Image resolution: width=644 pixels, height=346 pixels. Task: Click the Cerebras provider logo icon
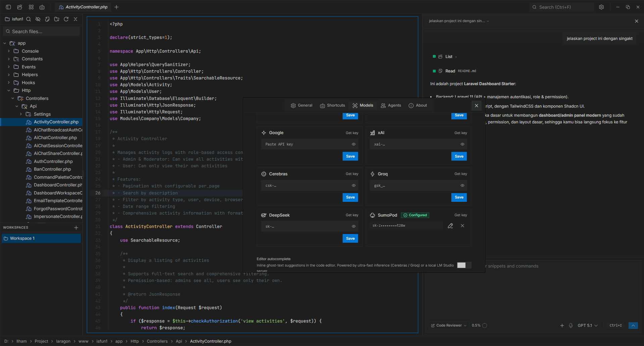pyautogui.click(x=264, y=174)
